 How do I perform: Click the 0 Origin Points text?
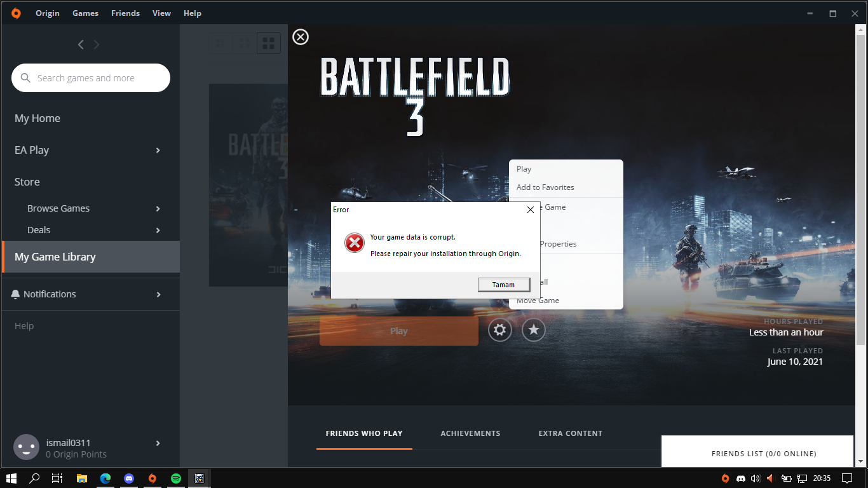[x=76, y=454]
